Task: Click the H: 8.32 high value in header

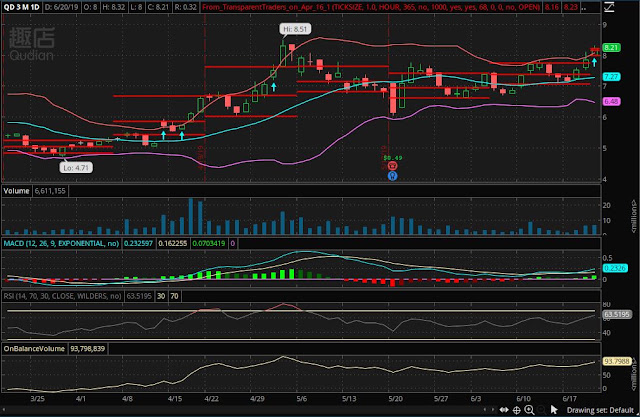Action: click(x=113, y=7)
